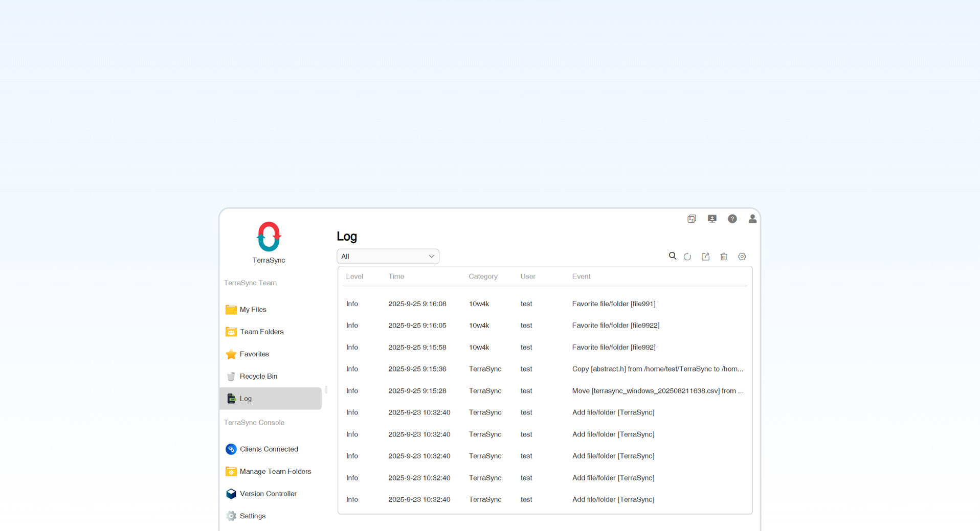980x531 pixels.
Task: Open the help question mark icon
Action: pos(732,219)
